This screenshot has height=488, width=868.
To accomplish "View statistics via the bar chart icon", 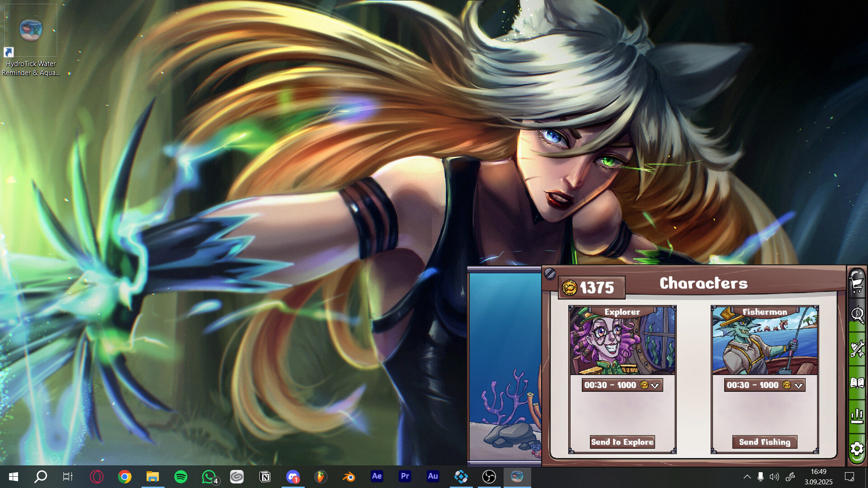I will 857,415.
